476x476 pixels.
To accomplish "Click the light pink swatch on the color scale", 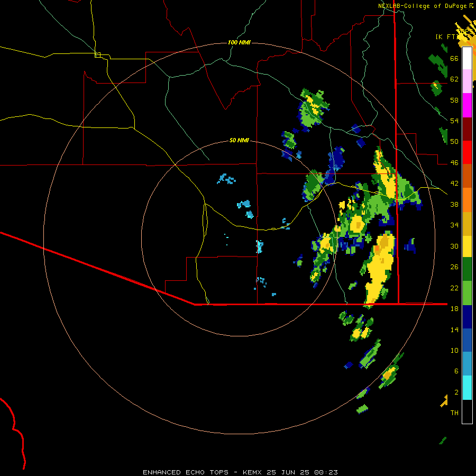I will pyautogui.click(x=467, y=81).
